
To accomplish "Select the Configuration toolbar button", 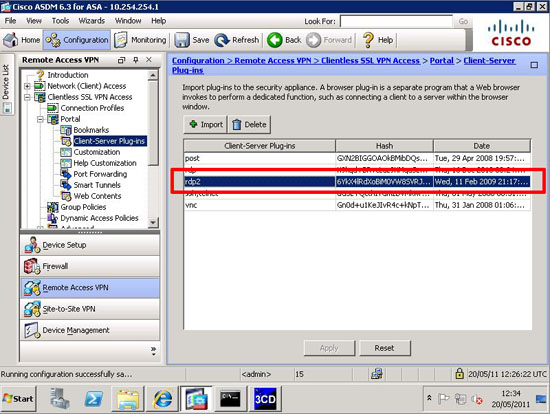I will pyautogui.click(x=77, y=40).
